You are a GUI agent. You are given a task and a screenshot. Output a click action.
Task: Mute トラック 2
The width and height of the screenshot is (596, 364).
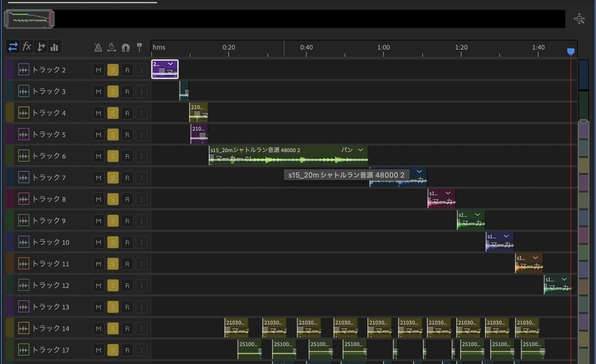click(x=98, y=70)
